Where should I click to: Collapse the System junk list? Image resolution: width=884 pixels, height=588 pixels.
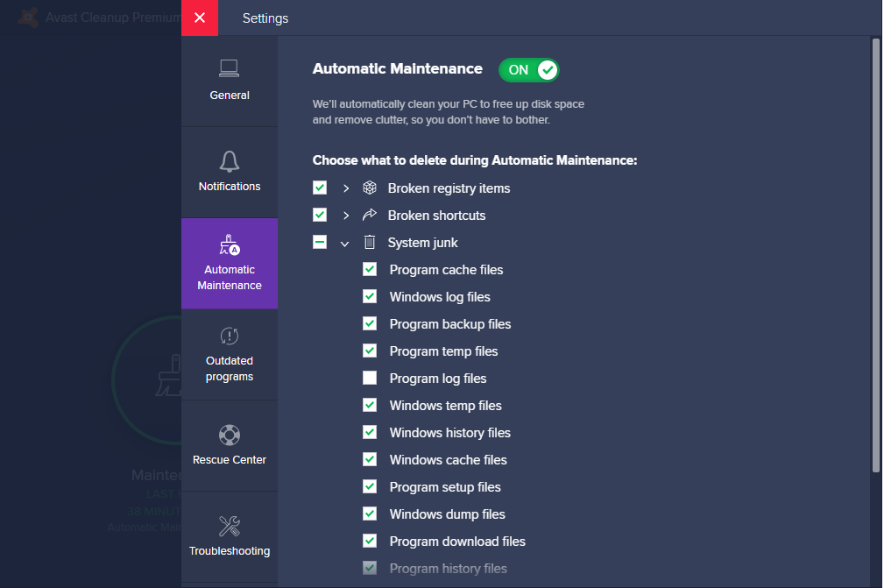point(344,244)
